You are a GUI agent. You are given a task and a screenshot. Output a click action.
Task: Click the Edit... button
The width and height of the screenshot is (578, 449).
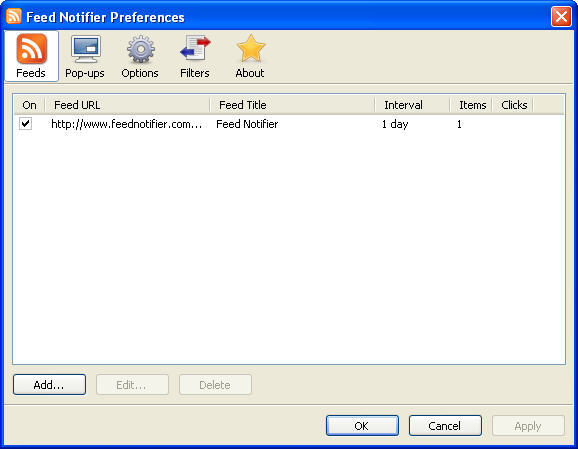tap(132, 384)
